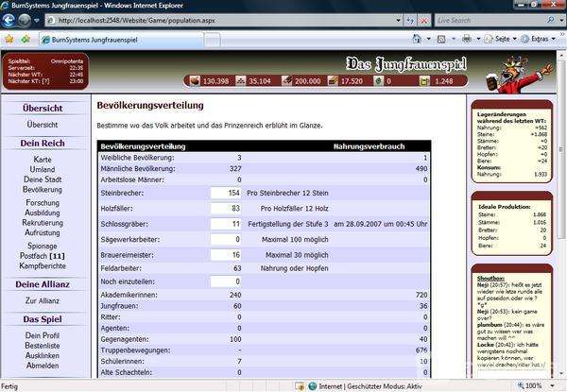The image size is (567, 392).
Task: Click the Bestenliste link
Action: 43,346
